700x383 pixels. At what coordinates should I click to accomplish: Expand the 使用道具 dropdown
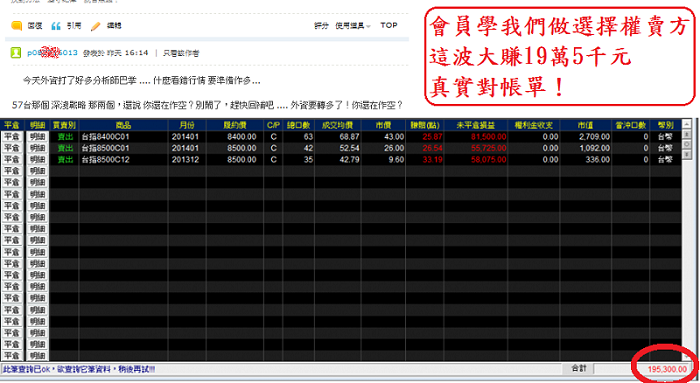coord(353,26)
